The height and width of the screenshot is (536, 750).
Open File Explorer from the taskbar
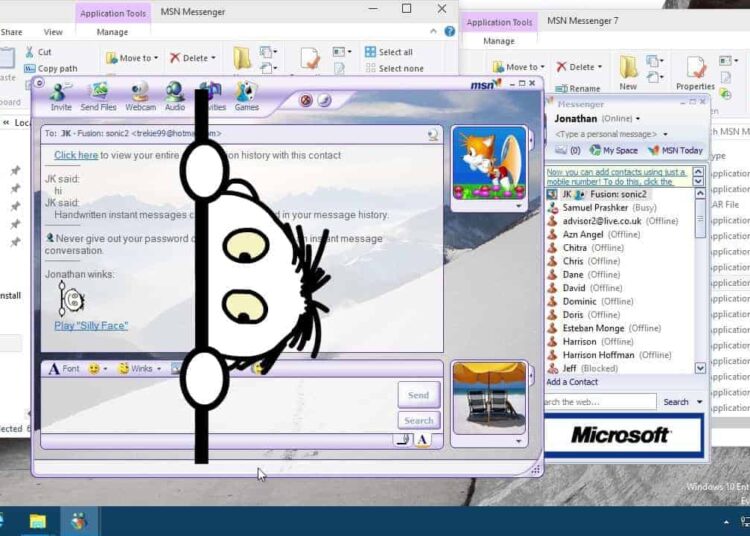click(x=37, y=521)
